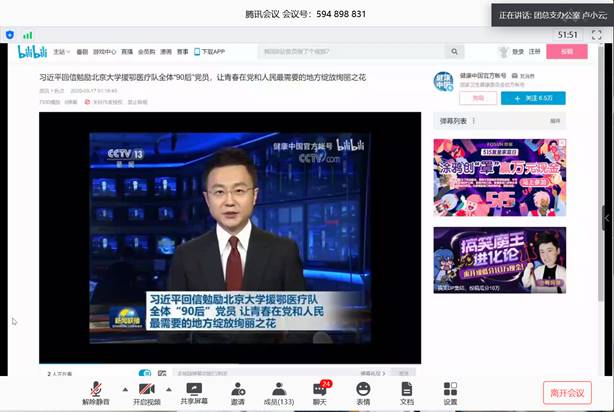
Task: Open meeting 设置 settings
Action: 450,391
